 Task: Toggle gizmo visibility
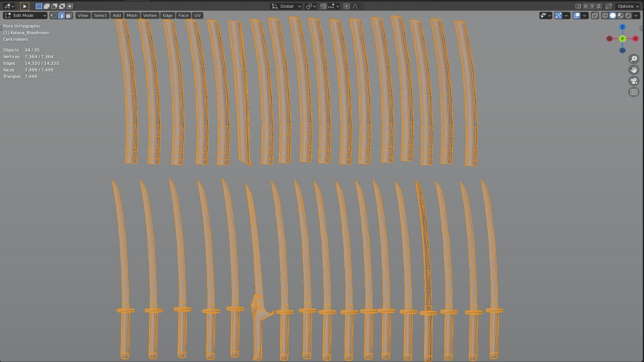click(558, 15)
